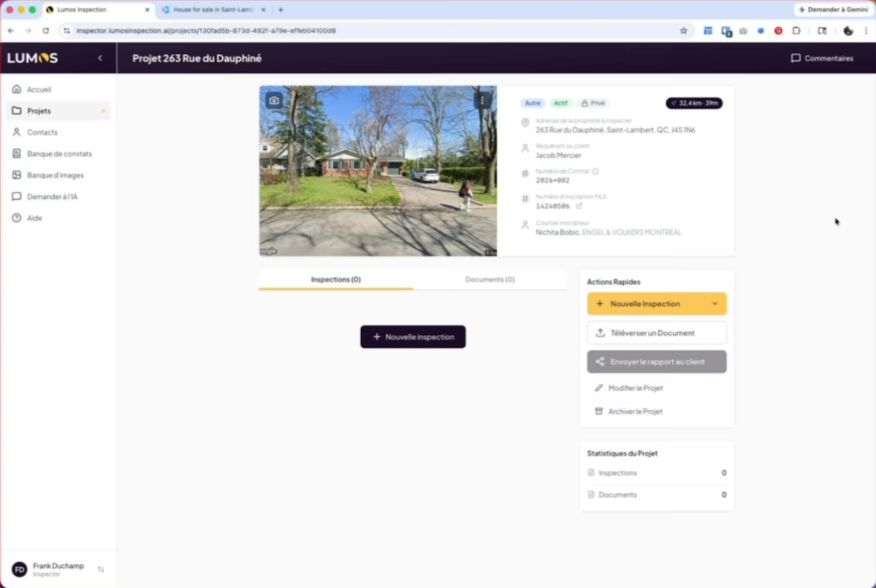Open Commentaires panel in header
The width and height of the screenshot is (876, 588).
coord(822,58)
